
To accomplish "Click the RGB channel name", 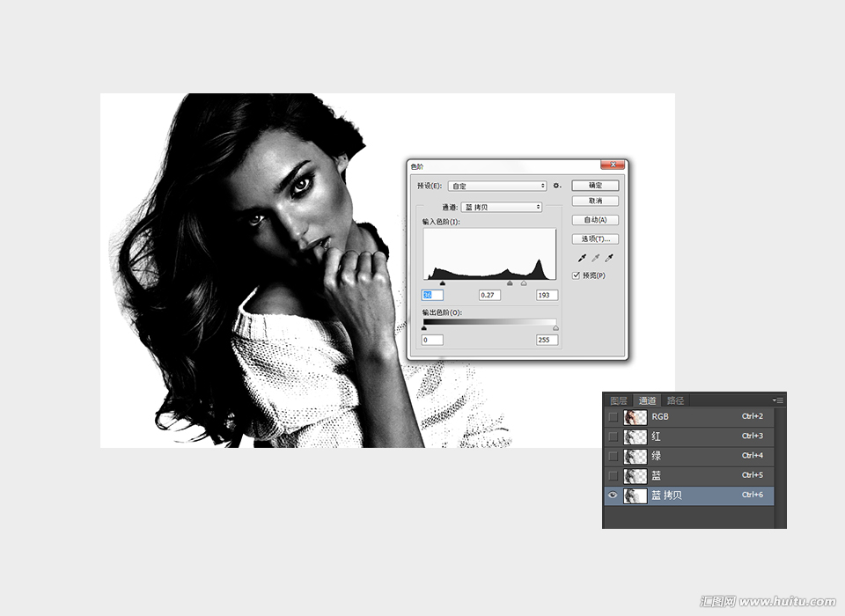I will (x=660, y=416).
